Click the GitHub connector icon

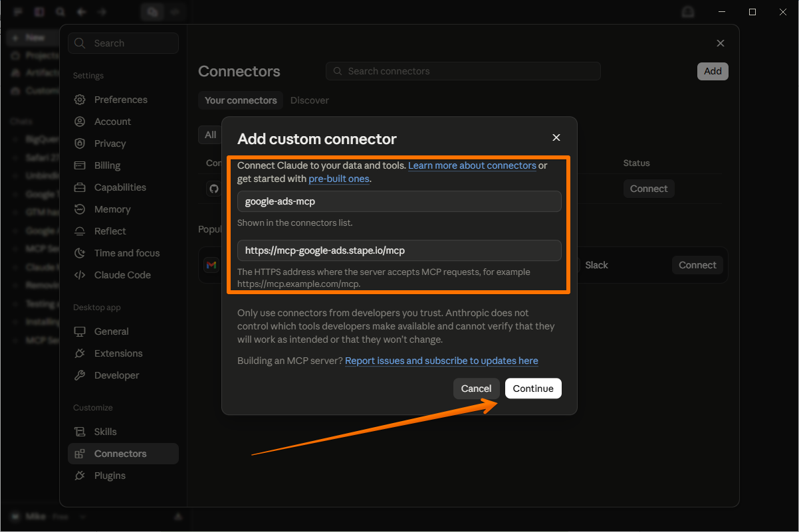(x=213, y=189)
